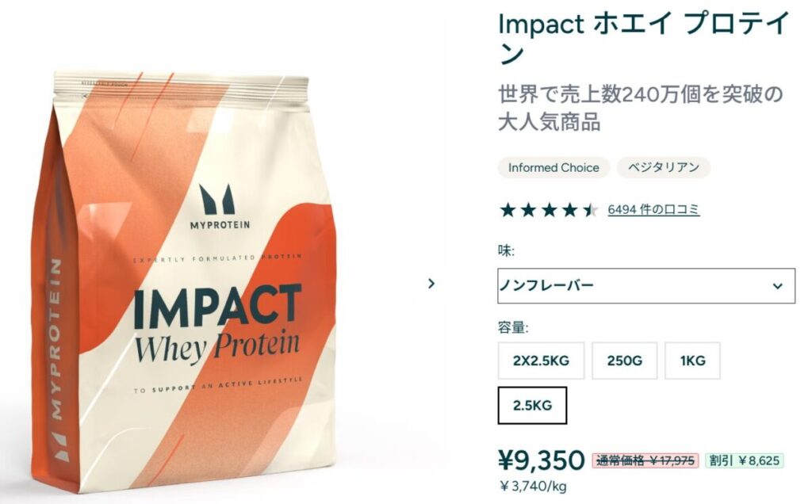Click the Impact Whey Protein product image
The width and height of the screenshot is (812, 504).
(x=184, y=282)
